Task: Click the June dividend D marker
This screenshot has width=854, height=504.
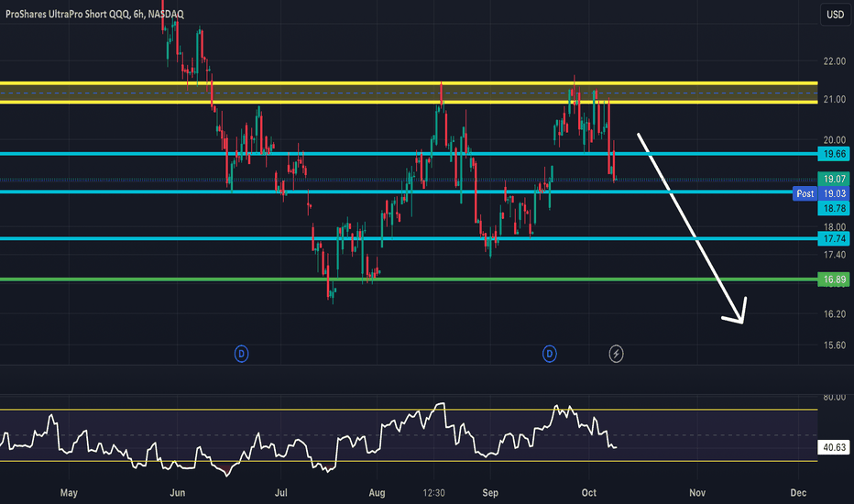Action: (x=241, y=354)
